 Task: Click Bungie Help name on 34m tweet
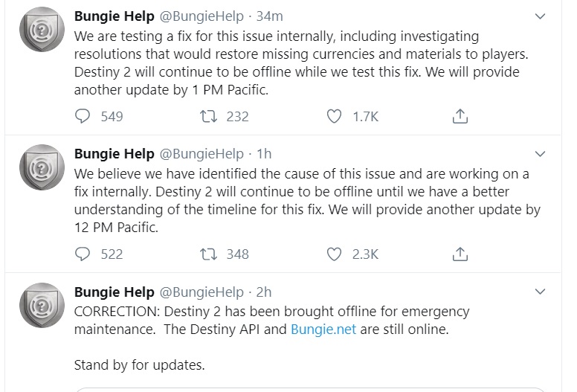115,16
